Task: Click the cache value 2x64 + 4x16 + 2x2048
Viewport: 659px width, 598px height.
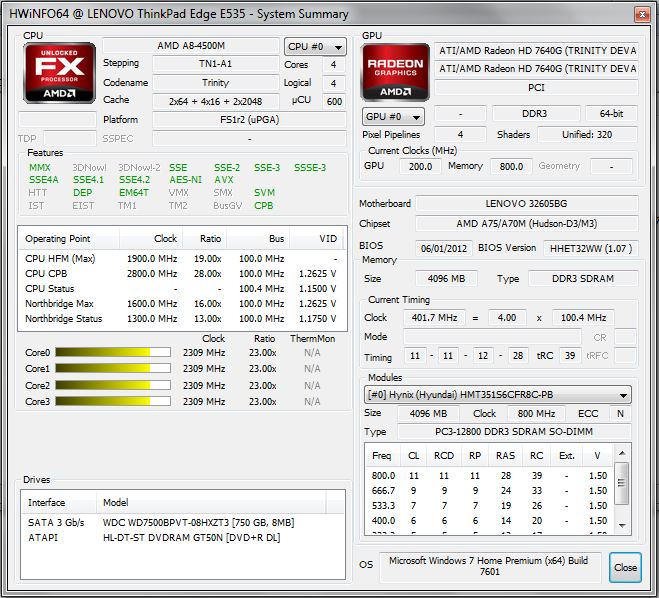Action: (x=216, y=101)
